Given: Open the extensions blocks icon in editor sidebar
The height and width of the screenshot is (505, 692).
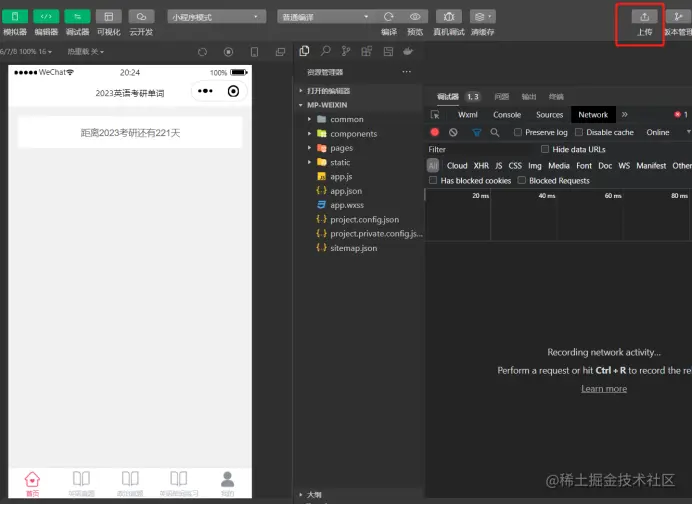Looking at the screenshot, I should (x=367, y=51).
